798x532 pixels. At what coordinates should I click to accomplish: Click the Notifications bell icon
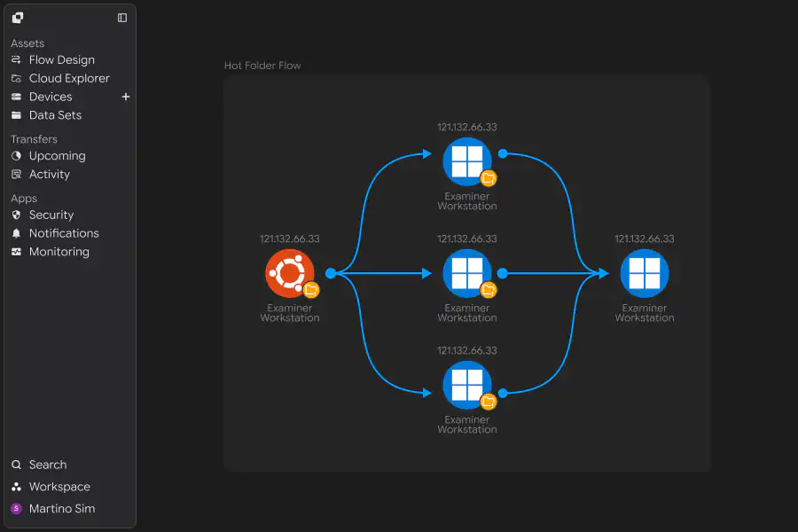tap(16, 233)
